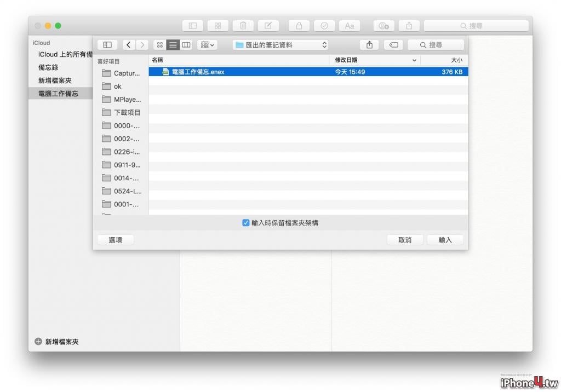The image size is (561, 392).
Task: Click the 搜尋 search field in file dialog
Action: coord(436,45)
